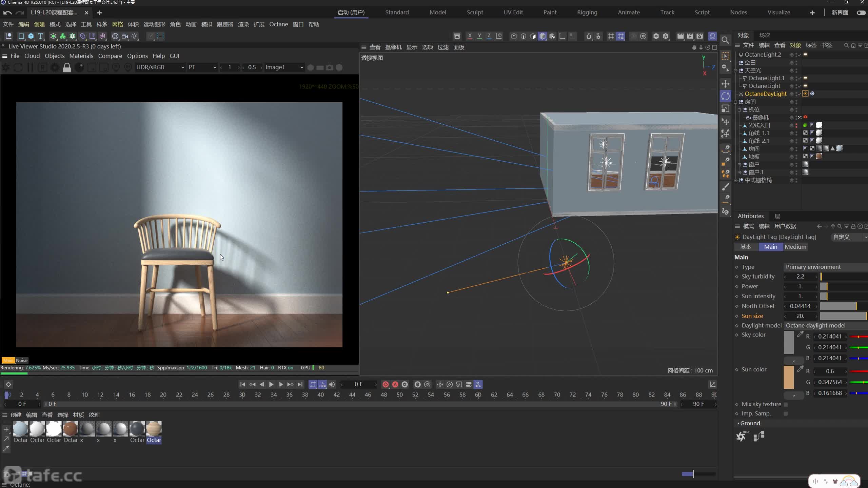Screen dimensions: 868x488
Task: Click the light object icon in the toolbar
Action: coord(135,36)
